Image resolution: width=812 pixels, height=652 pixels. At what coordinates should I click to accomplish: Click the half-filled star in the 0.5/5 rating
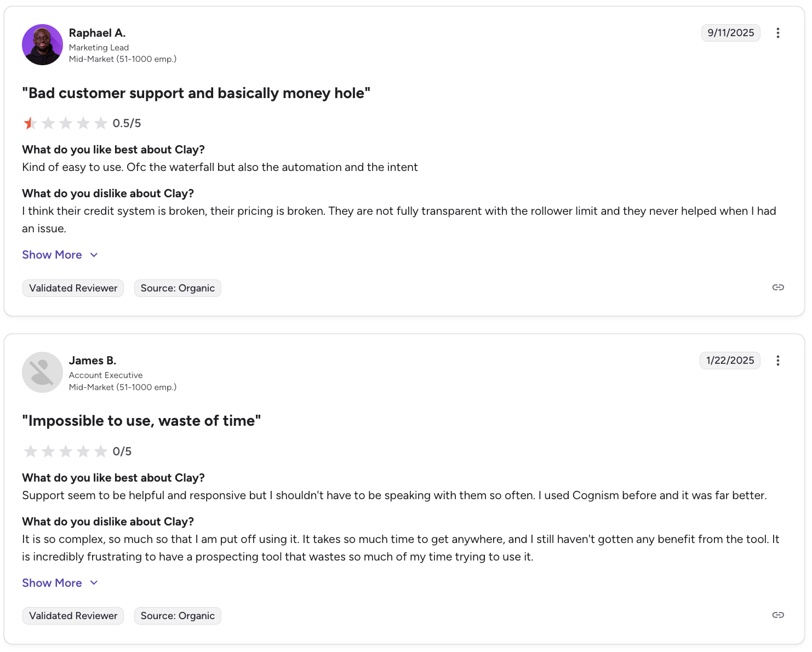point(31,123)
